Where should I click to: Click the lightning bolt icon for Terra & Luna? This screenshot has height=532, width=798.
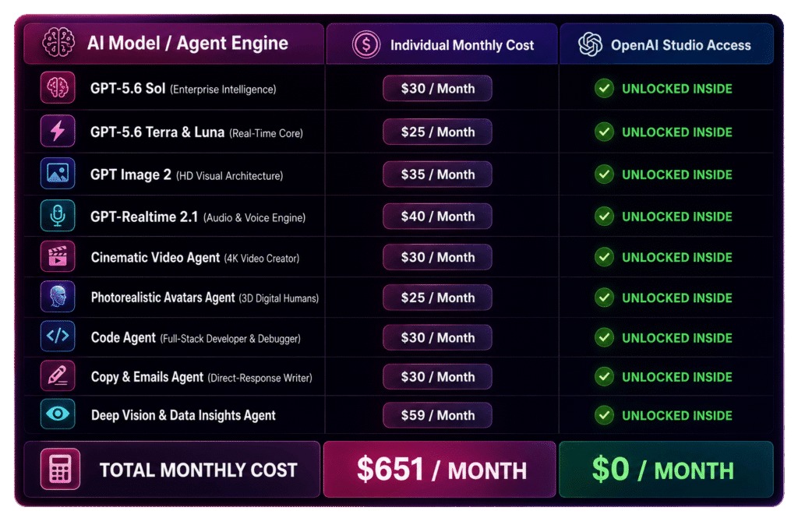(x=58, y=131)
